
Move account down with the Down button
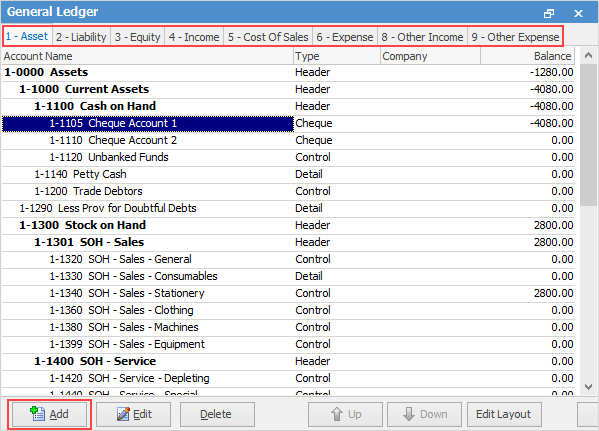click(424, 414)
